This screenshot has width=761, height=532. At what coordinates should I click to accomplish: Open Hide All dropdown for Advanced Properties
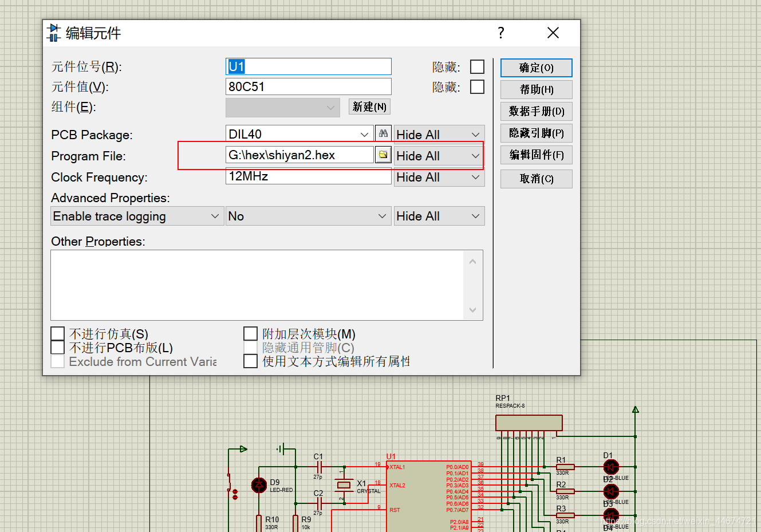pyautogui.click(x=439, y=216)
